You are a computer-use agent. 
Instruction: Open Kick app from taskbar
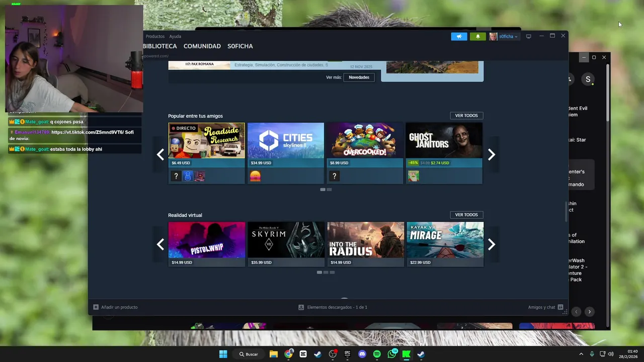click(407, 354)
